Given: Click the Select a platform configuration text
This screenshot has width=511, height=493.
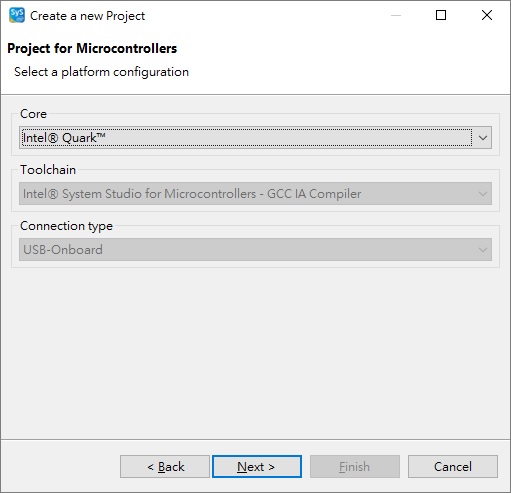Looking at the screenshot, I should click(101, 72).
